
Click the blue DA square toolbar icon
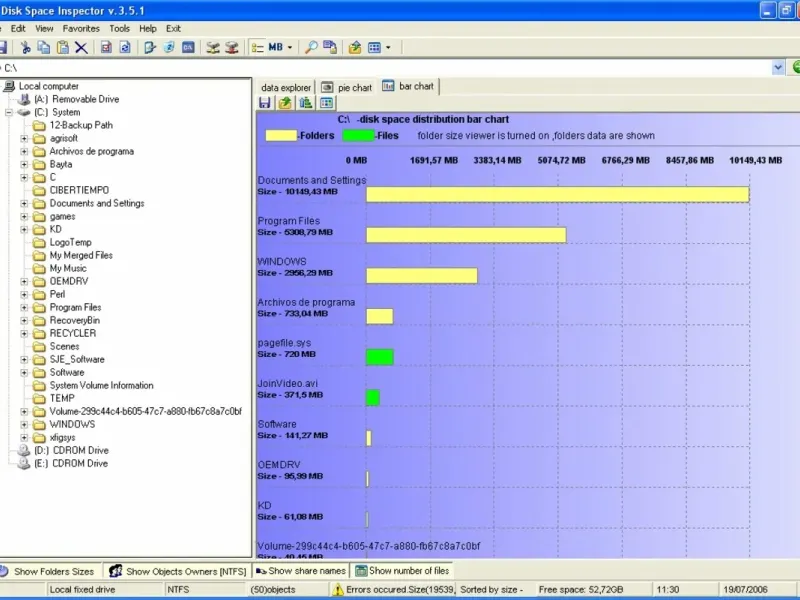pyautogui.click(x=188, y=47)
